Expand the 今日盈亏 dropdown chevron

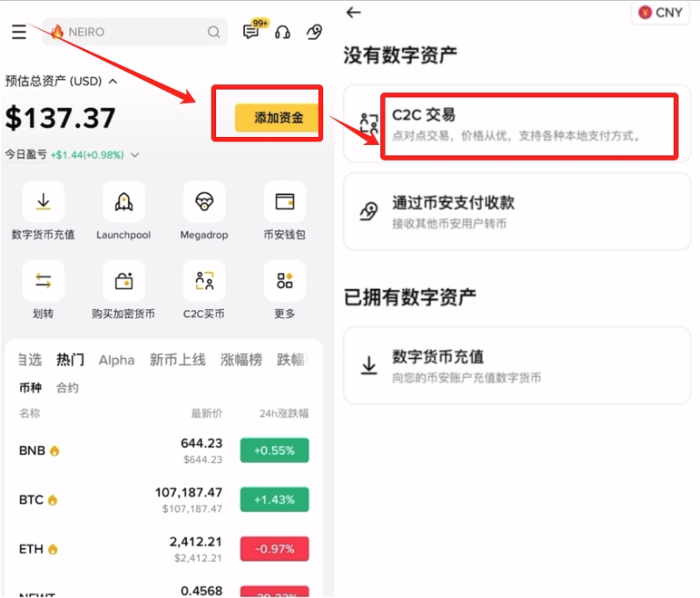pyautogui.click(x=134, y=155)
